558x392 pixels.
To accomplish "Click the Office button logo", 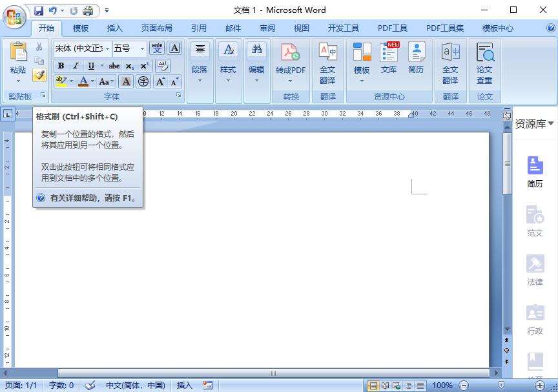I will (x=15, y=16).
